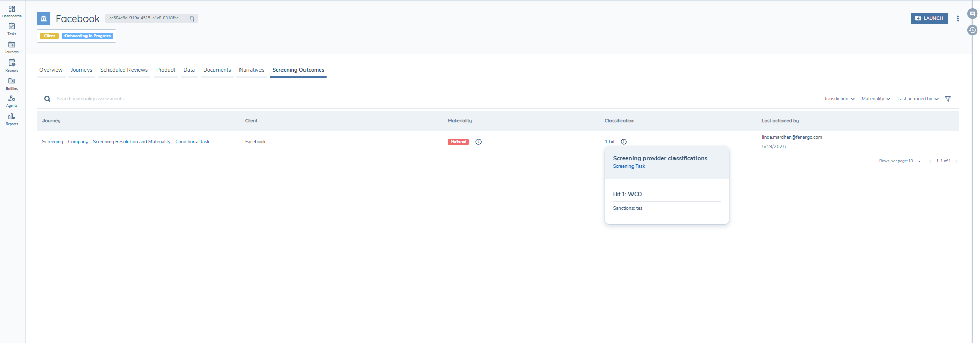Switch to the Scheduled Reviews tab
Viewport: 980px width, 343px height.
click(x=124, y=70)
